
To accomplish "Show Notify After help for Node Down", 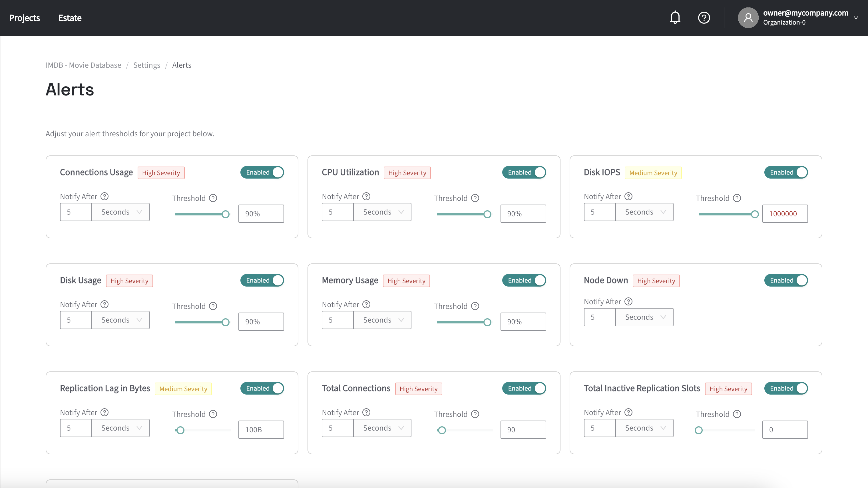I will [x=628, y=301].
